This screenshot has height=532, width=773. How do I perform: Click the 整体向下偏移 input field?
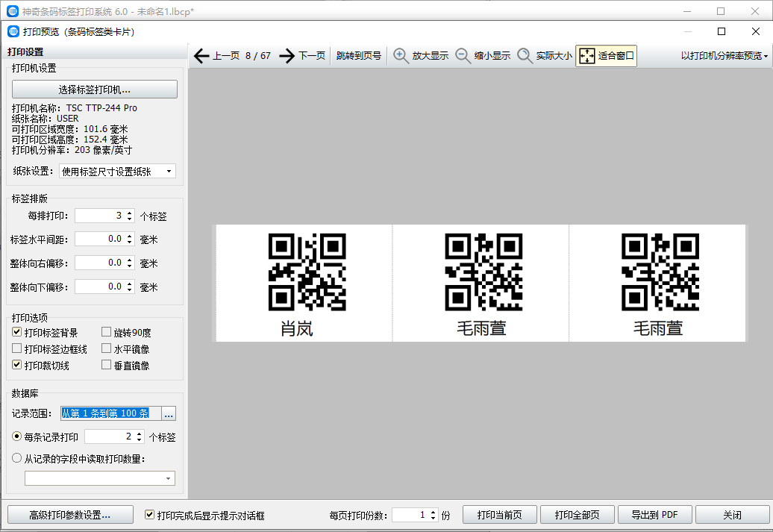99,287
